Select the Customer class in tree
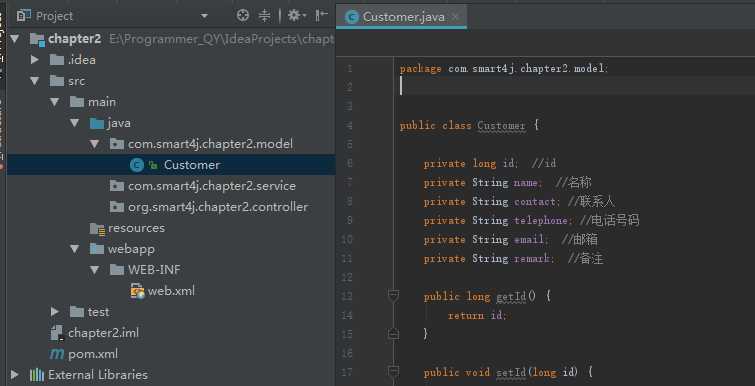Screen dimensions: 755x386 coord(171,165)
